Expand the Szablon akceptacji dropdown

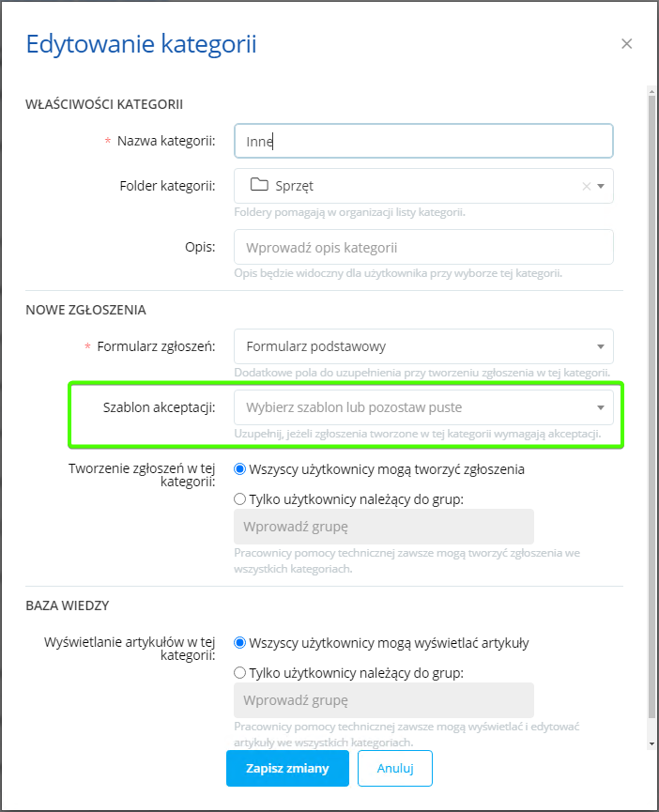pyautogui.click(x=602, y=407)
